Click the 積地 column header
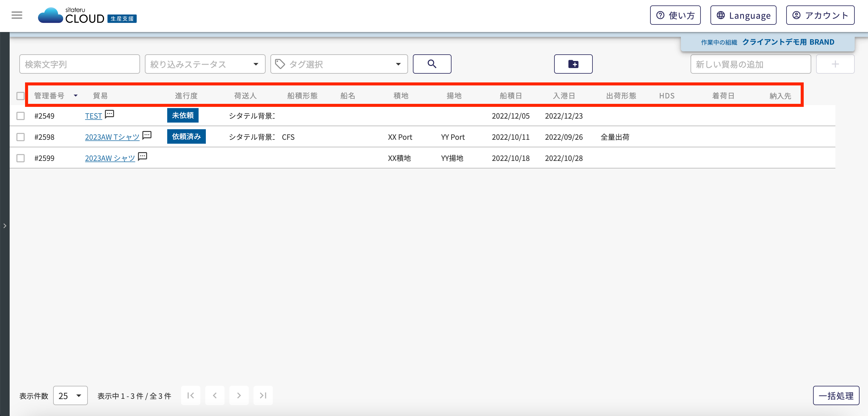This screenshot has width=868, height=416. pyautogui.click(x=401, y=96)
